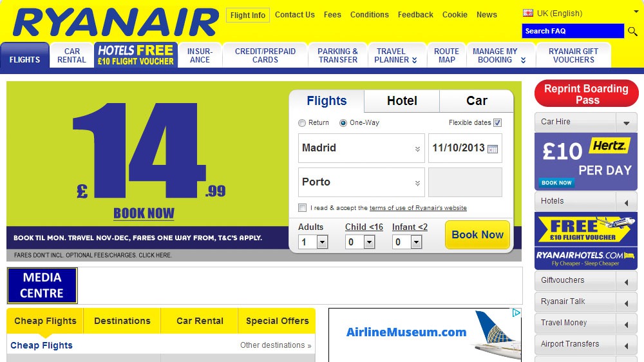
Task: Select the Return radio button
Action: click(x=302, y=123)
